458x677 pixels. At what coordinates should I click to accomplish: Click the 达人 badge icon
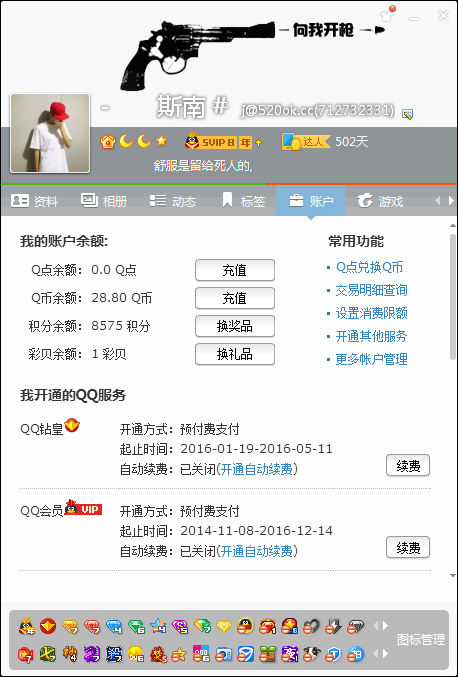point(305,141)
